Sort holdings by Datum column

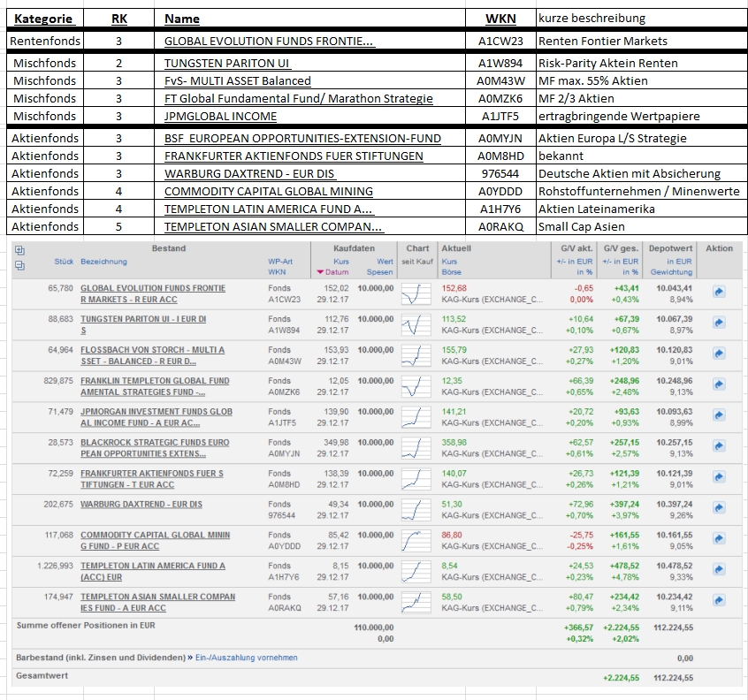337,272
